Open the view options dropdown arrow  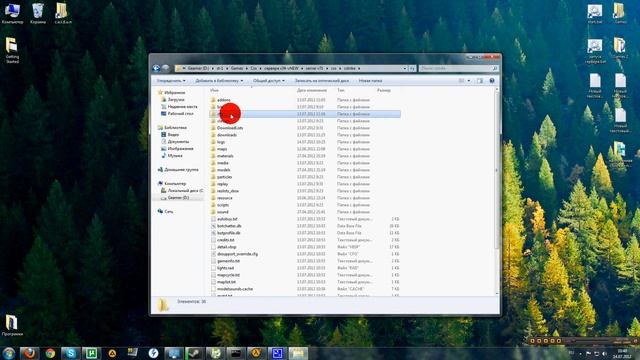[x=469, y=81]
